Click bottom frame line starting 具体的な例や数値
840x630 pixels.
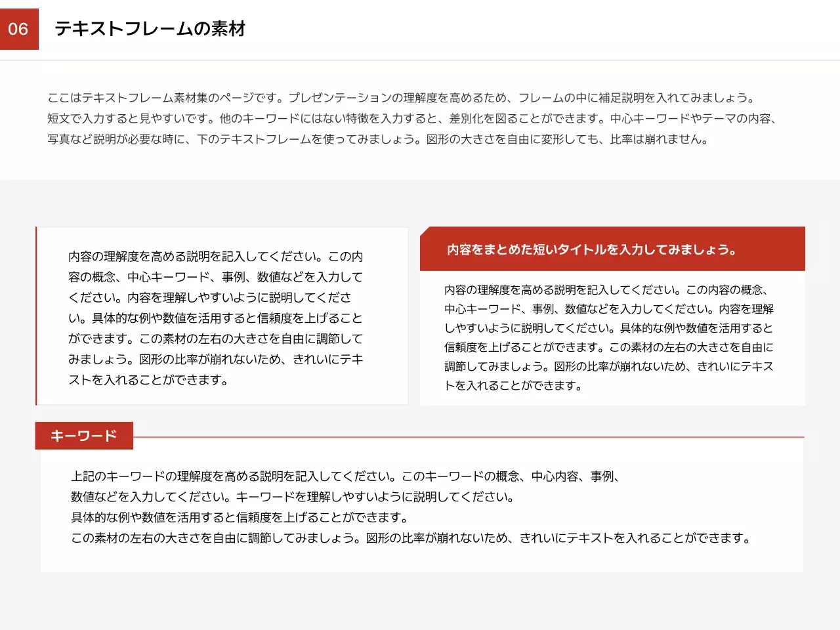point(240,518)
